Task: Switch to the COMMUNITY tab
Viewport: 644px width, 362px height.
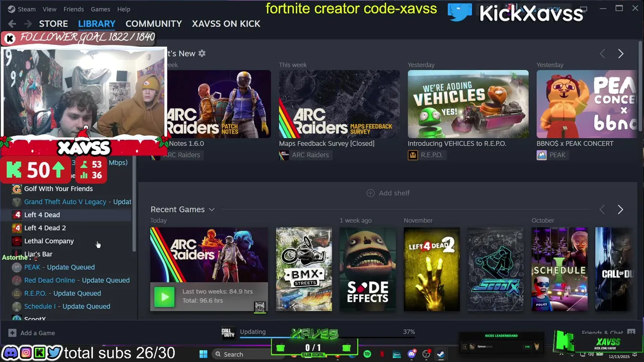Action: (x=153, y=24)
